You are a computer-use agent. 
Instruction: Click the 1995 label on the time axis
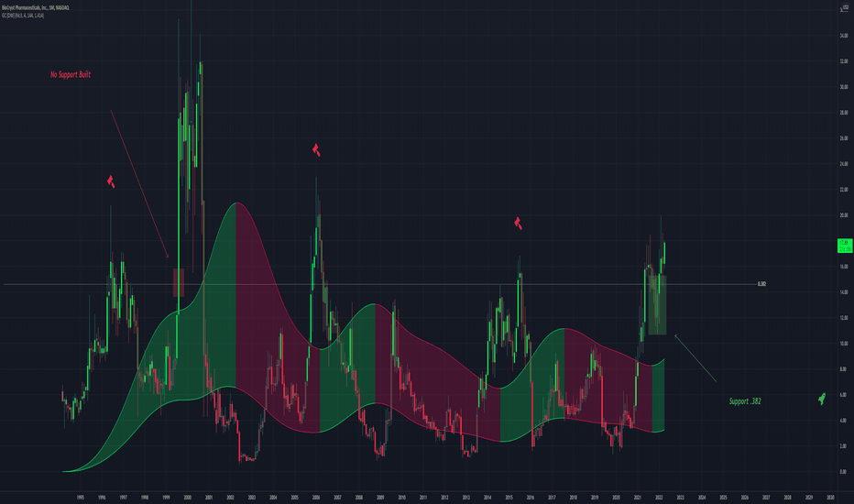tap(80, 497)
